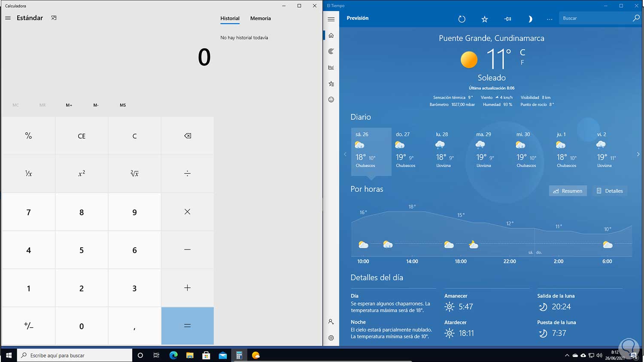644x362 pixels.
Task: Click the reciprocal 1/x key
Action: (28, 173)
